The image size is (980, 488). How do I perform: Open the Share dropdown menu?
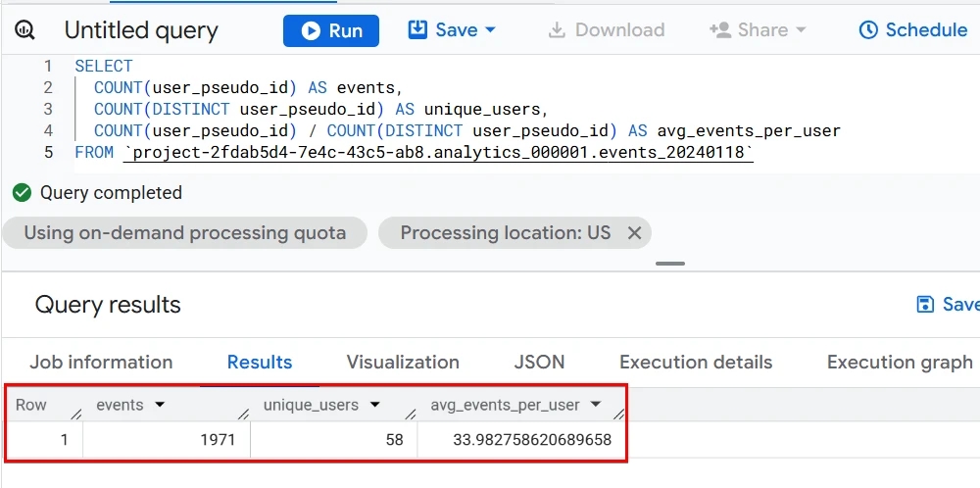pos(758,30)
